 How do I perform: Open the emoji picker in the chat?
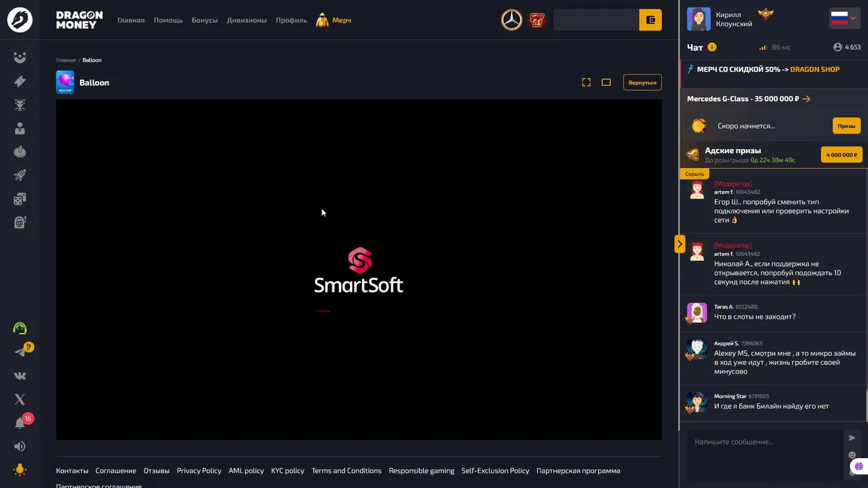click(x=852, y=455)
